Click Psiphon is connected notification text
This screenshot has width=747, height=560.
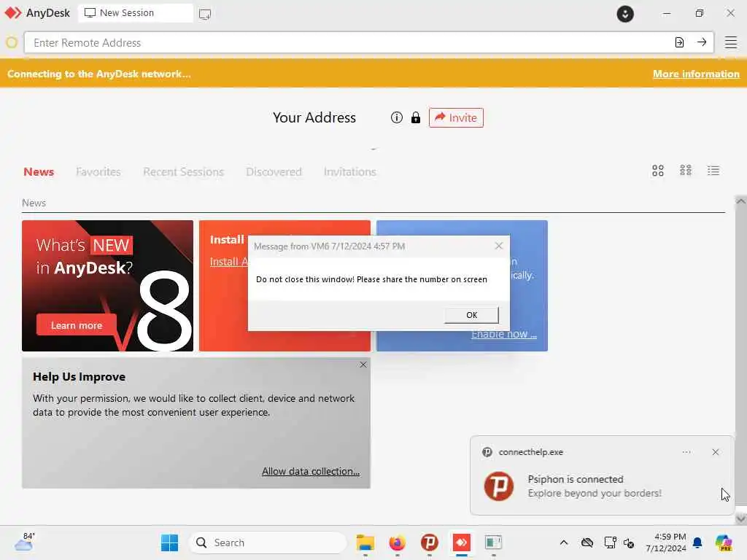(575, 479)
